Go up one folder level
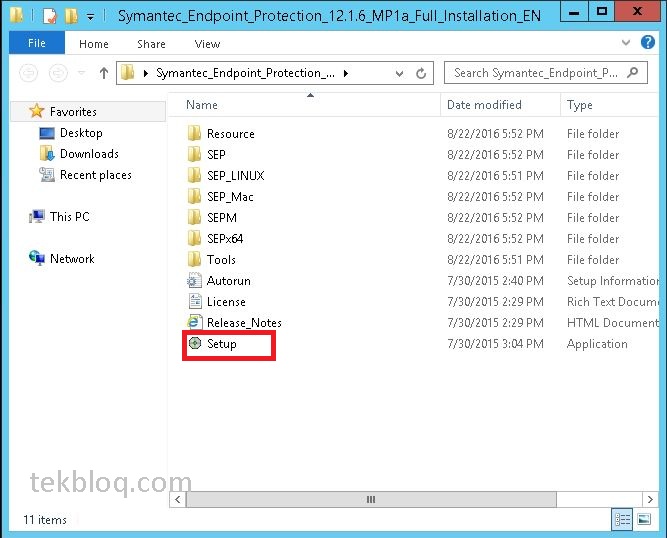This screenshot has height=538, width=667. pos(104,73)
